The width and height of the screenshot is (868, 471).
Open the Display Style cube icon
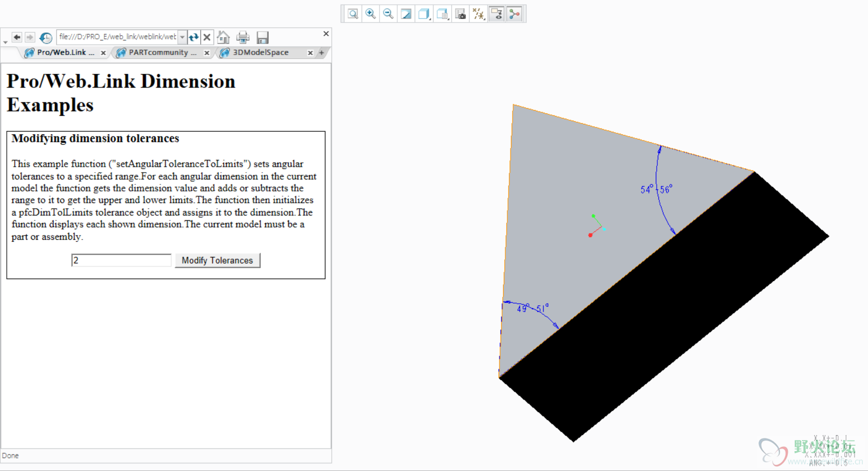(424, 14)
